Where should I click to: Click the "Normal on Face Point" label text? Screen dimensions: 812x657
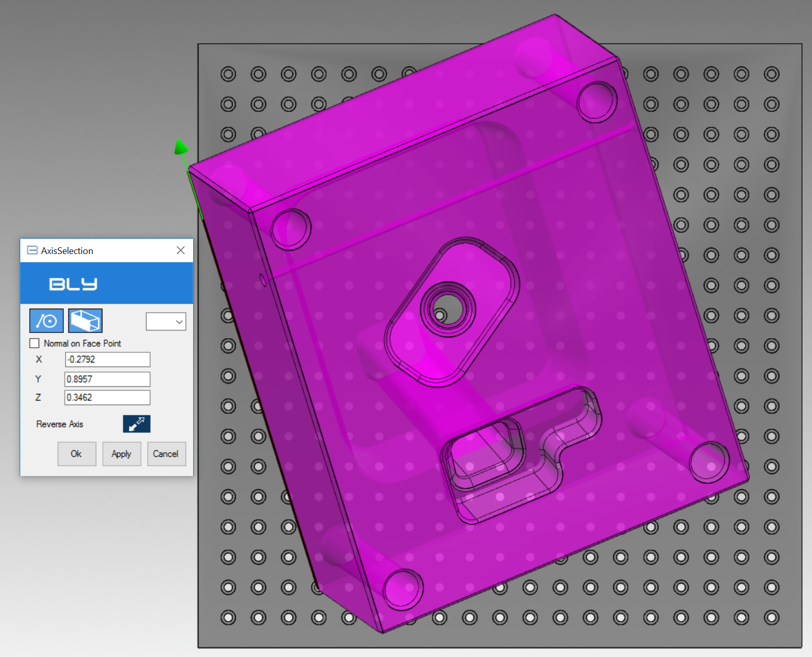[82, 343]
